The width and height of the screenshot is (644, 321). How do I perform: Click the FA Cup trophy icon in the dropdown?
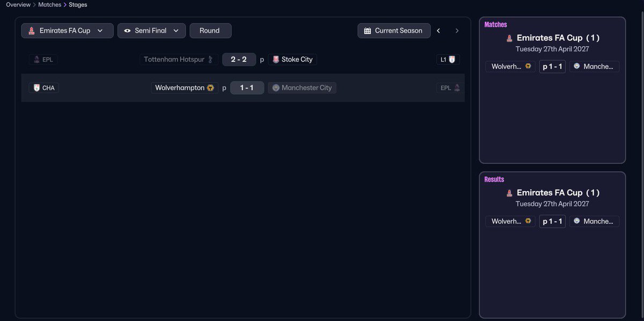[x=32, y=31]
